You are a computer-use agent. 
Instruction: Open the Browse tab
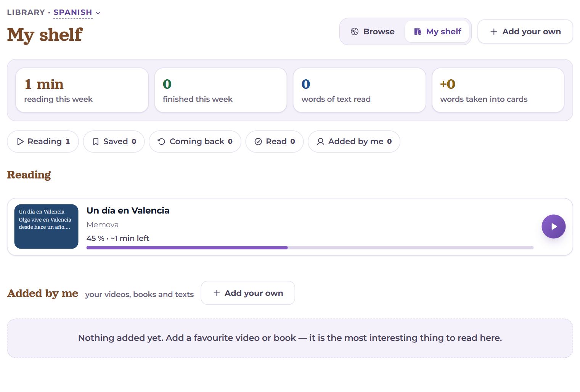click(x=373, y=32)
